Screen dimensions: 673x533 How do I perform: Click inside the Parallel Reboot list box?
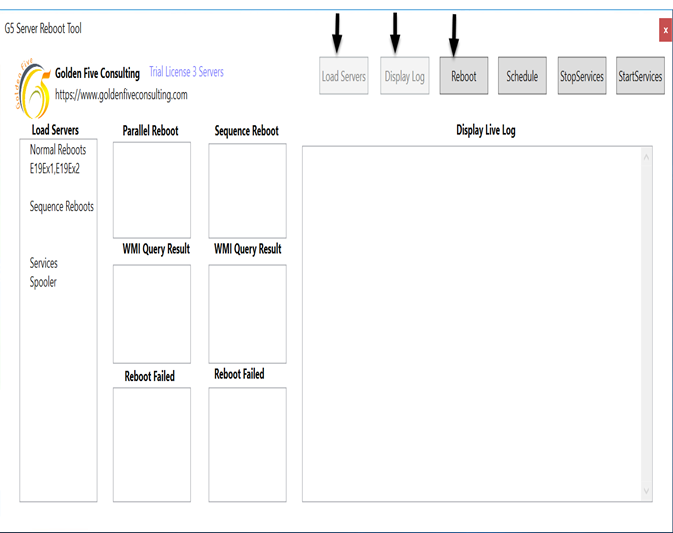151,190
